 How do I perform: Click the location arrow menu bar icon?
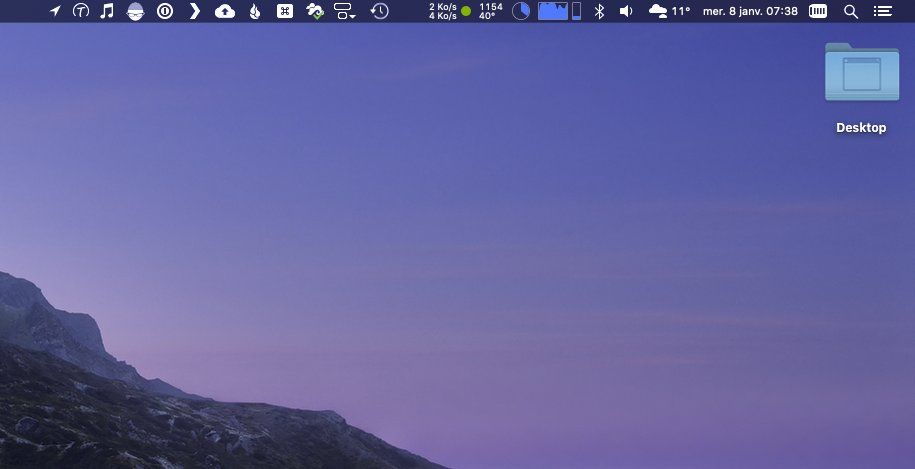coord(55,11)
